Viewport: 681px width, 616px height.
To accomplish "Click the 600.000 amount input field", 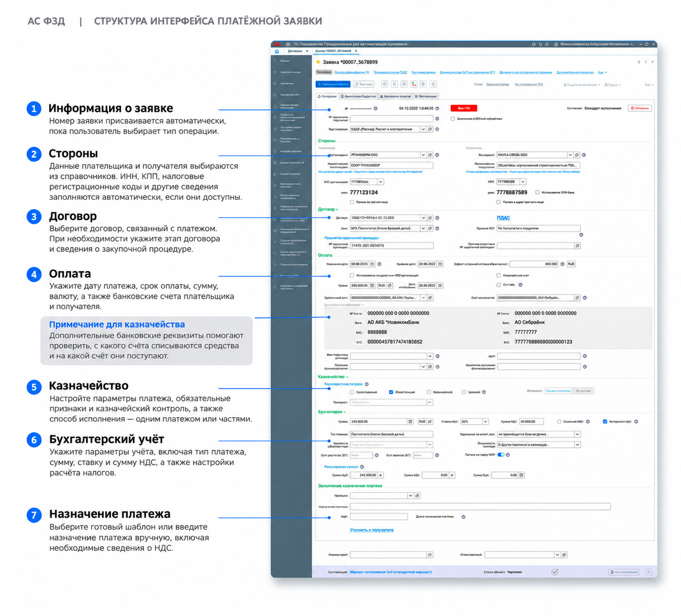I will click(534, 264).
